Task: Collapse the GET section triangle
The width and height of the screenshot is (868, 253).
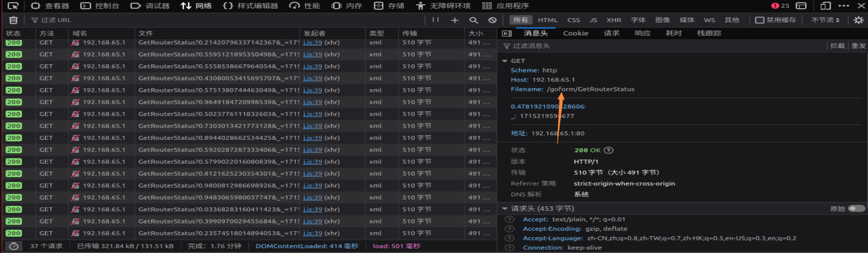Action: [x=505, y=61]
